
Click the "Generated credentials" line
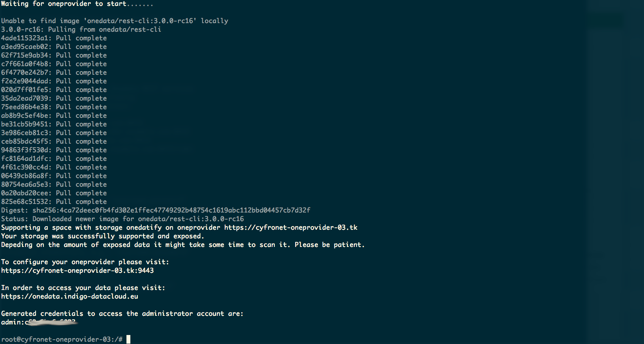tap(122, 313)
